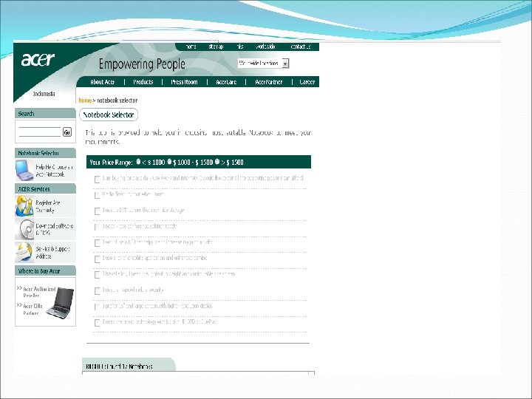Image resolution: width=532 pixels, height=399 pixels.
Task: Open the Register Acer Warranty link
Action: (48, 206)
